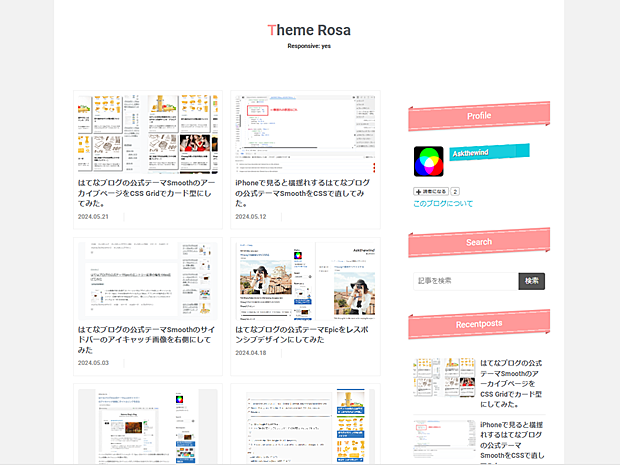Click the 読者になる subscribe button

click(x=431, y=191)
